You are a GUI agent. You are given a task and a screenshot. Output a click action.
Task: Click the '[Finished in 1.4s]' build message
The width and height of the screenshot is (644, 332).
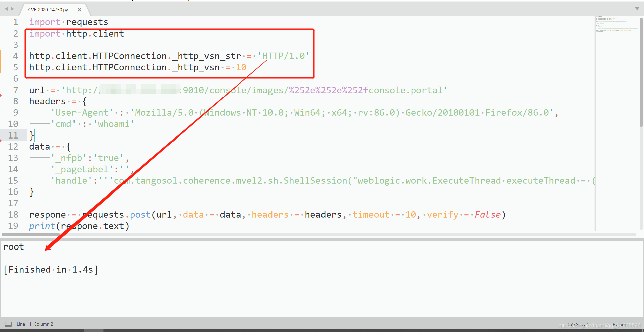pos(51,270)
